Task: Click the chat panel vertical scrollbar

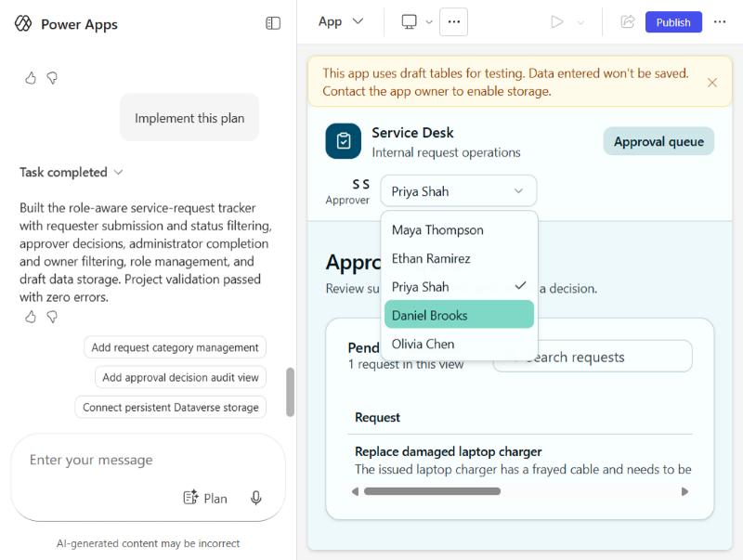Action: (x=290, y=392)
